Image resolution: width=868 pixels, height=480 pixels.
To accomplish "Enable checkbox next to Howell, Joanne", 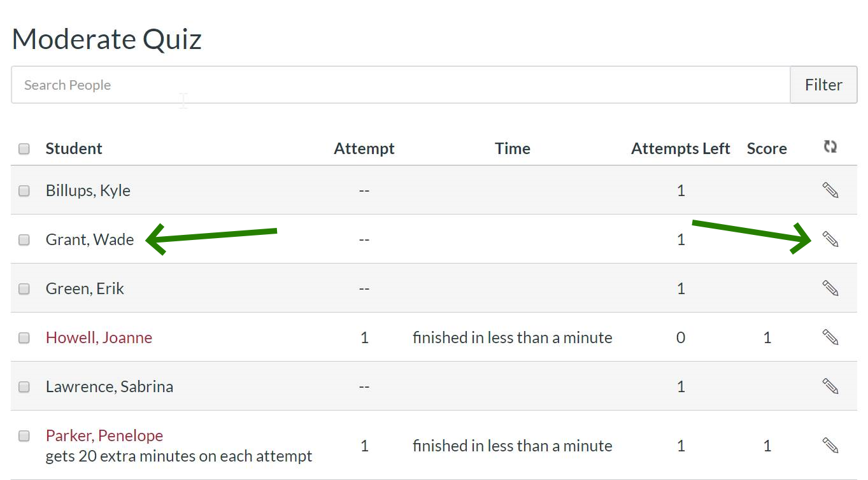I will click(x=24, y=338).
